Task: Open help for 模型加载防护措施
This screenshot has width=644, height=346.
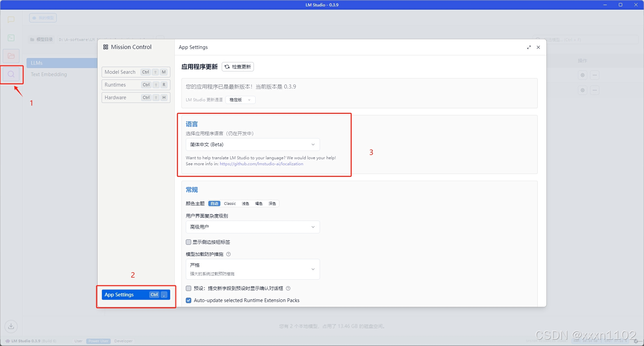Action: coord(228,254)
